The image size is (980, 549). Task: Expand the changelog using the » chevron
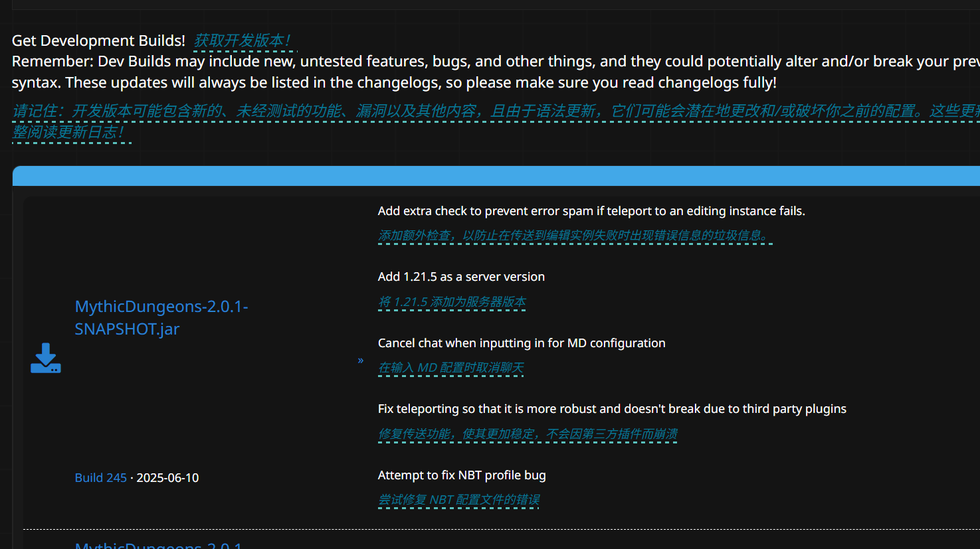(361, 360)
